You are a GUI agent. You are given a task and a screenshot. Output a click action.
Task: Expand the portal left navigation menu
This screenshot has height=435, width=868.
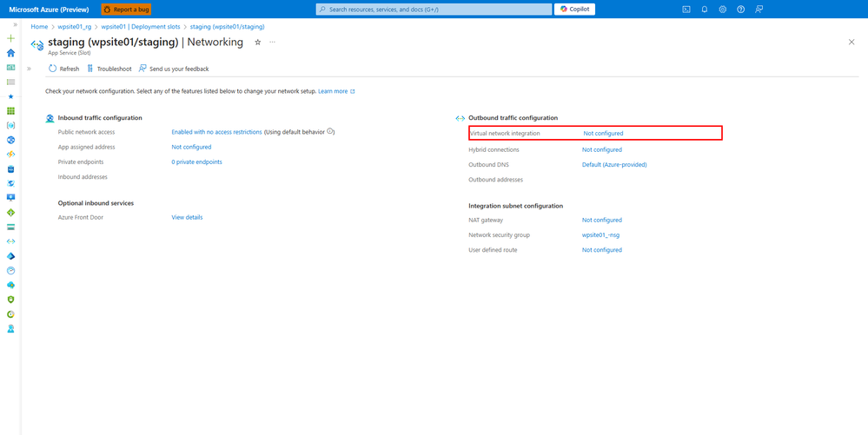coord(15,25)
